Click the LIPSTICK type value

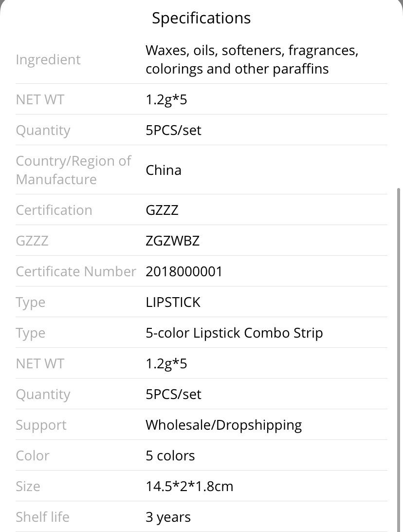(173, 303)
